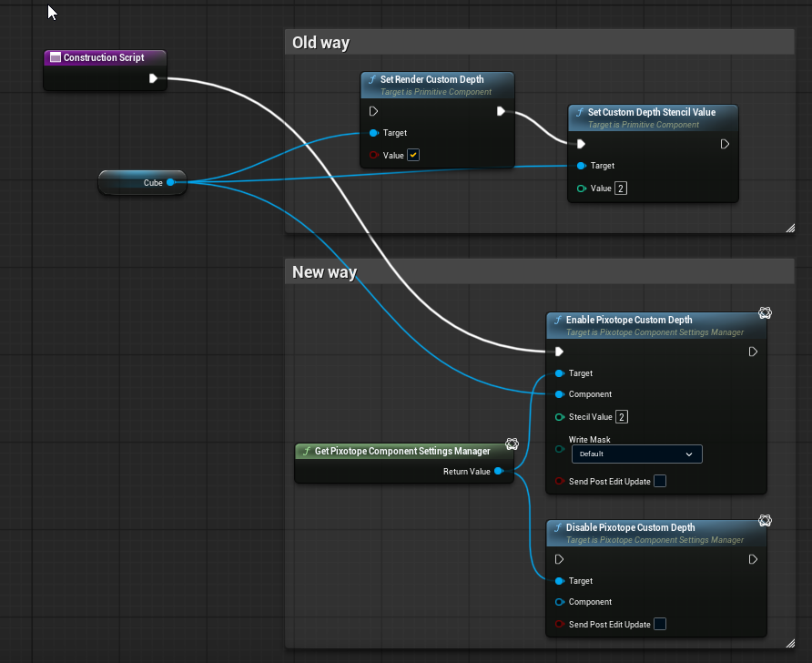Select Set Render Custom Depth node header
Image resolution: width=812 pixels, height=663 pixels.
(x=437, y=85)
